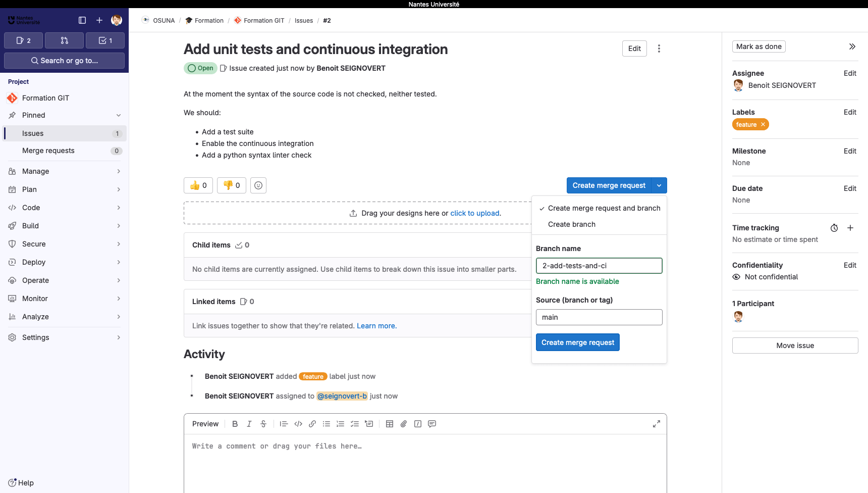The image size is (868, 493).
Task: Attach a file to comment
Action: [x=404, y=424]
